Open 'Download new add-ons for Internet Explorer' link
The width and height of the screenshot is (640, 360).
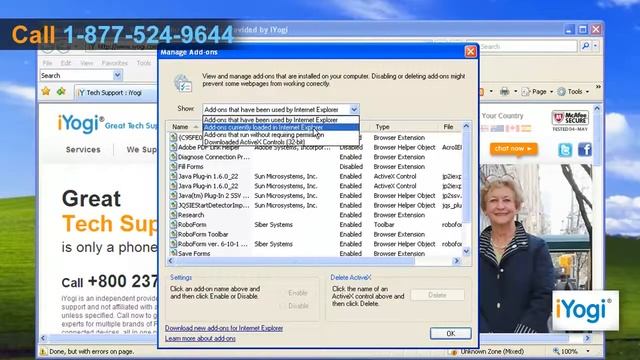(x=224, y=328)
